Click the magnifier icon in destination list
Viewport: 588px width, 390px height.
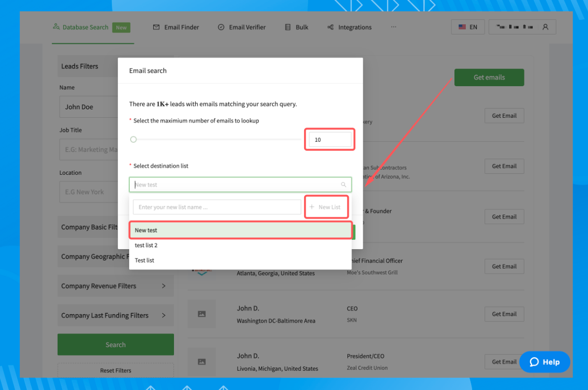pyautogui.click(x=344, y=185)
